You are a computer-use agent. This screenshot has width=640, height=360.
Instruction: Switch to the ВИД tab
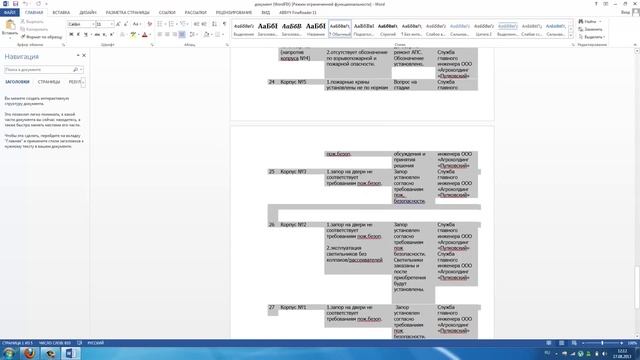(266, 13)
